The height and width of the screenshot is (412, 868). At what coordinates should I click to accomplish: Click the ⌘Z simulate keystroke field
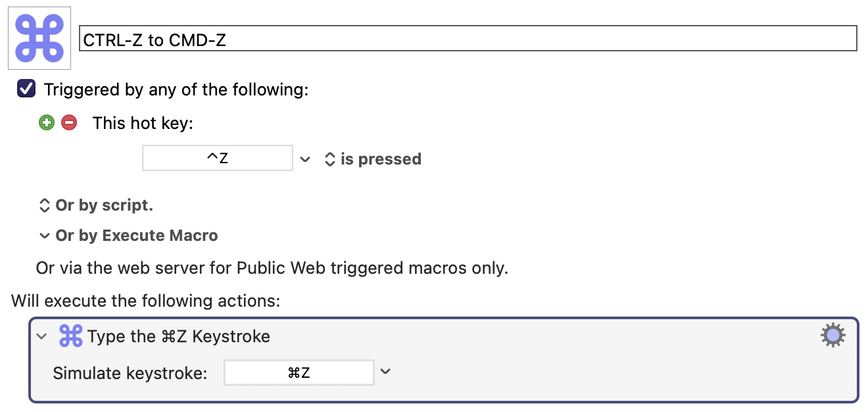coord(299,373)
